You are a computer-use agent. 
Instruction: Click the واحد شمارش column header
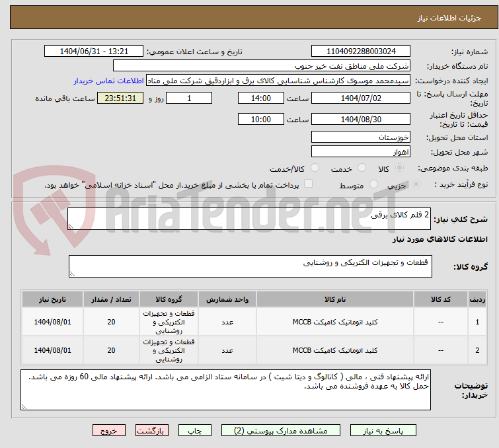[x=227, y=299]
